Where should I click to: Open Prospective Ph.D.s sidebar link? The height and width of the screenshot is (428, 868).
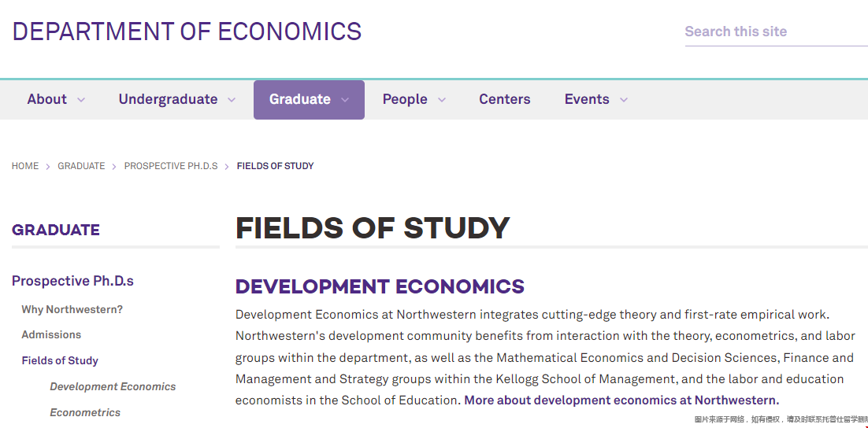point(72,281)
